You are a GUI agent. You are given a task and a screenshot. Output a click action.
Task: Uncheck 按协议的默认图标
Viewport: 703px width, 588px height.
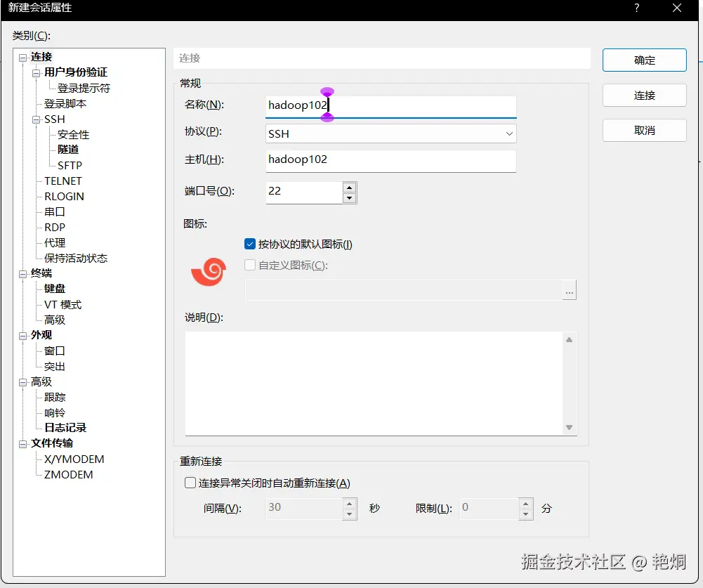click(249, 244)
